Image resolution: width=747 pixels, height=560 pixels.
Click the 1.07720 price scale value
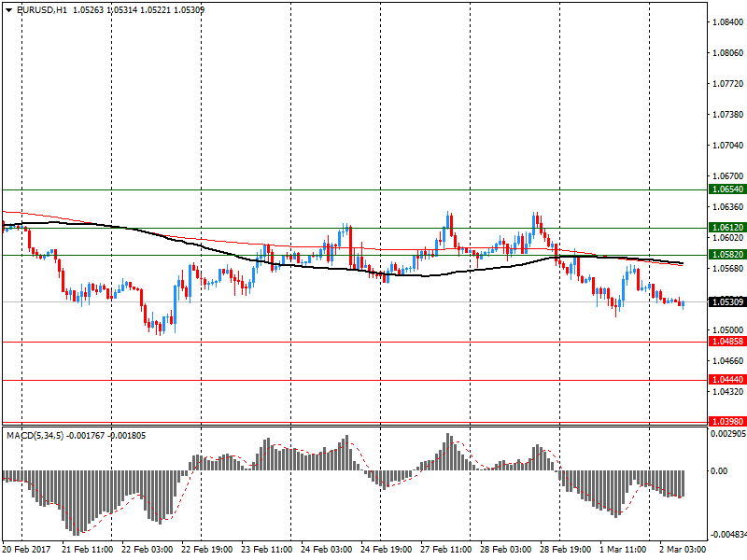[727, 84]
